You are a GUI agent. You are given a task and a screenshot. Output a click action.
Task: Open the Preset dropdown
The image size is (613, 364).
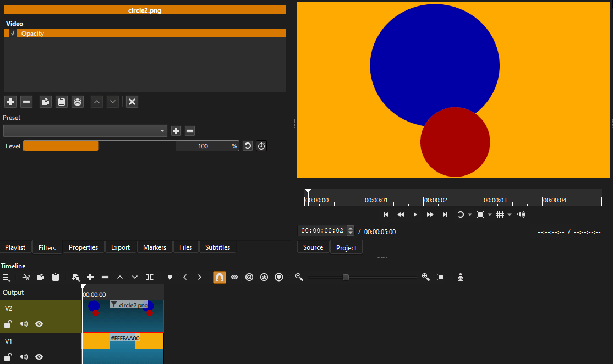point(162,131)
